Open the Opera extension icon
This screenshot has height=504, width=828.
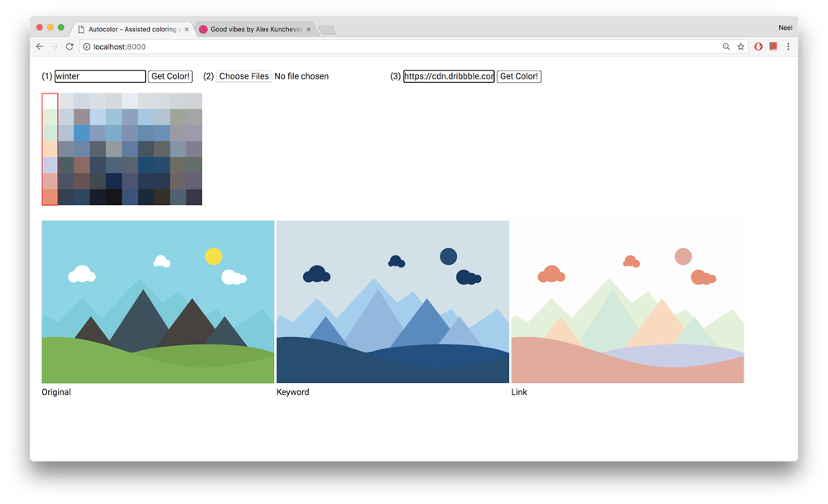[758, 47]
